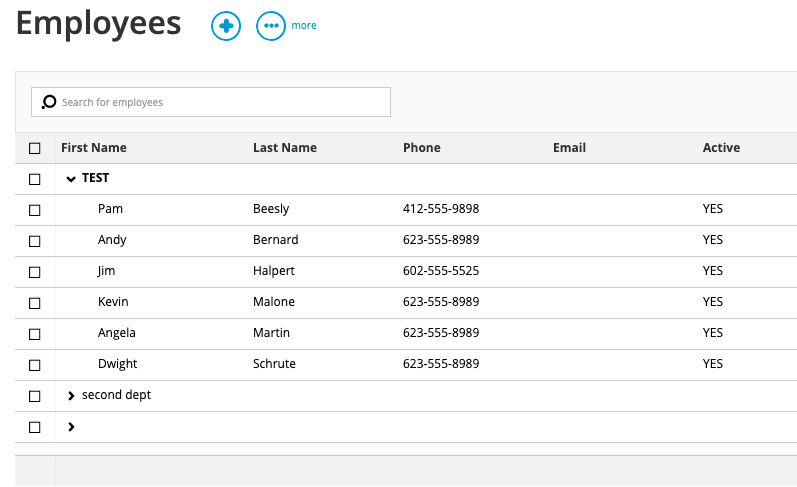This screenshot has width=797, height=487.
Task: Sort by Phone column header
Action: [421, 147]
